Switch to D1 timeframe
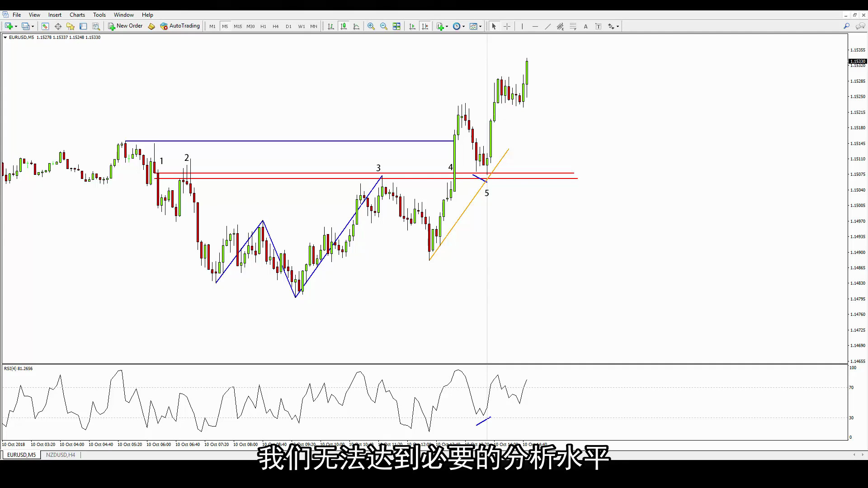Screen dimensions: 868x488 (x=288, y=26)
